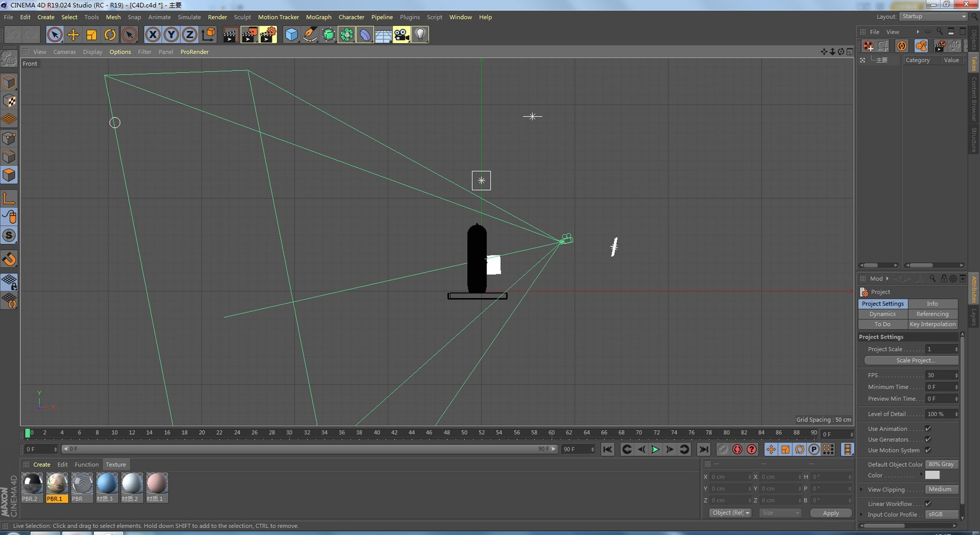Open material manager Create menu
Image resolution: width=980 pixels, height=535 pixels.
click(42, 465)
